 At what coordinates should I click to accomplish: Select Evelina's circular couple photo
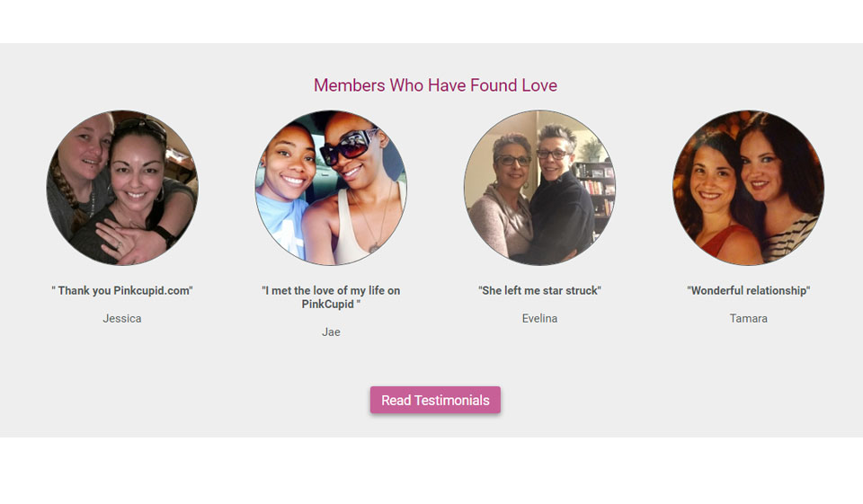coord(539,188)
